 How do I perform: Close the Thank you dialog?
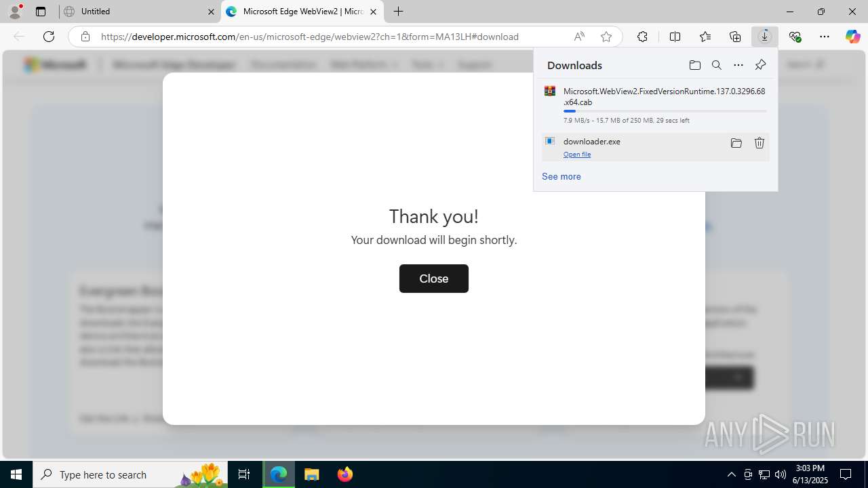[x=434, y=279]
